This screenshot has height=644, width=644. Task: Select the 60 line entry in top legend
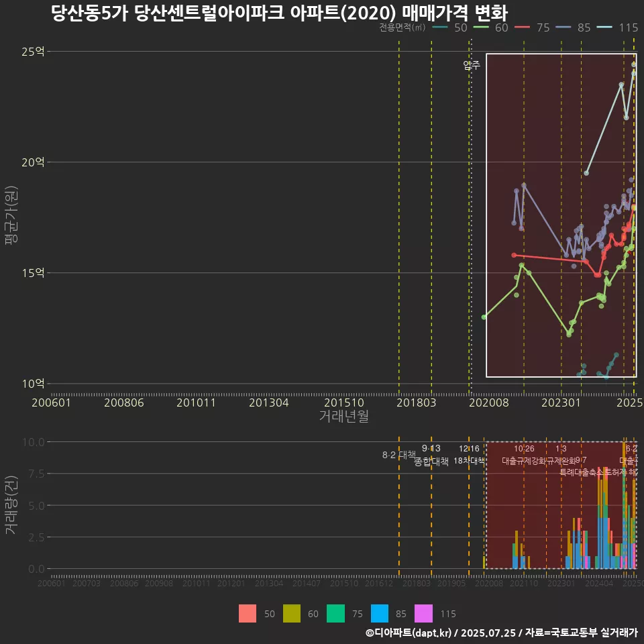pos(491,28)
